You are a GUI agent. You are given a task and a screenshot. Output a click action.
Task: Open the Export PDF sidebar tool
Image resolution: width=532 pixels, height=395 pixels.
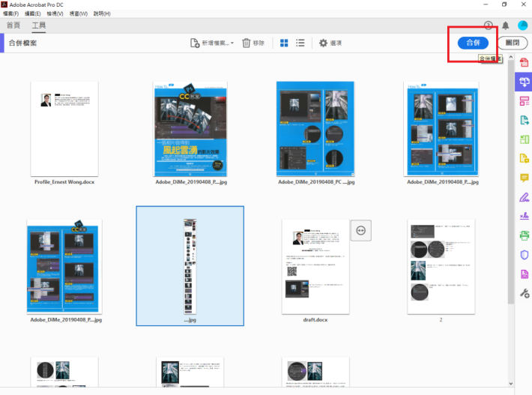coord(525,120)
